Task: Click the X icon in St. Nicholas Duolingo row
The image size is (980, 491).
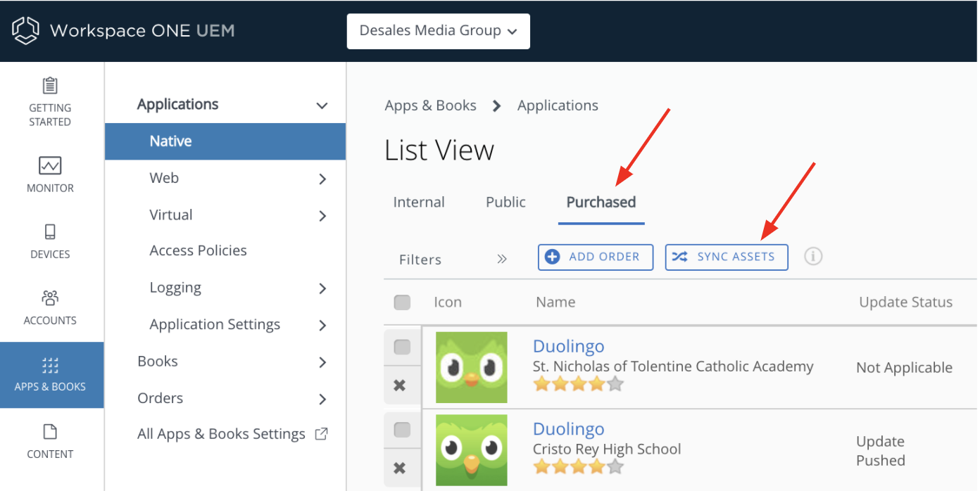Action: tap(400, 385)
